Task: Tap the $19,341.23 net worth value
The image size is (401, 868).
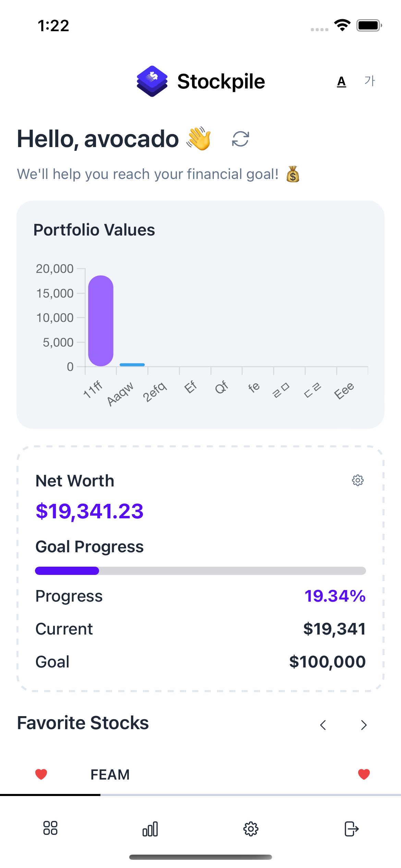Action: tap(89, 511)
